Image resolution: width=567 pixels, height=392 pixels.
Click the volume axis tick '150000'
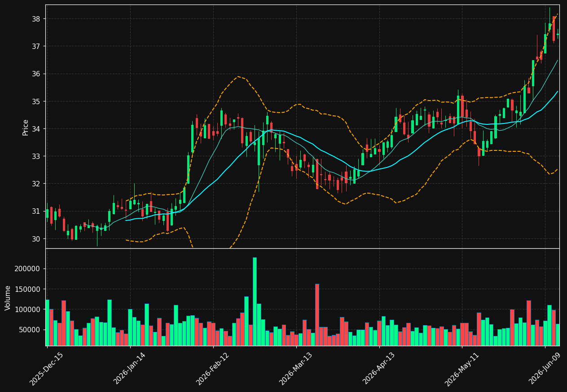pyautogui.click(x=28, y=289)
